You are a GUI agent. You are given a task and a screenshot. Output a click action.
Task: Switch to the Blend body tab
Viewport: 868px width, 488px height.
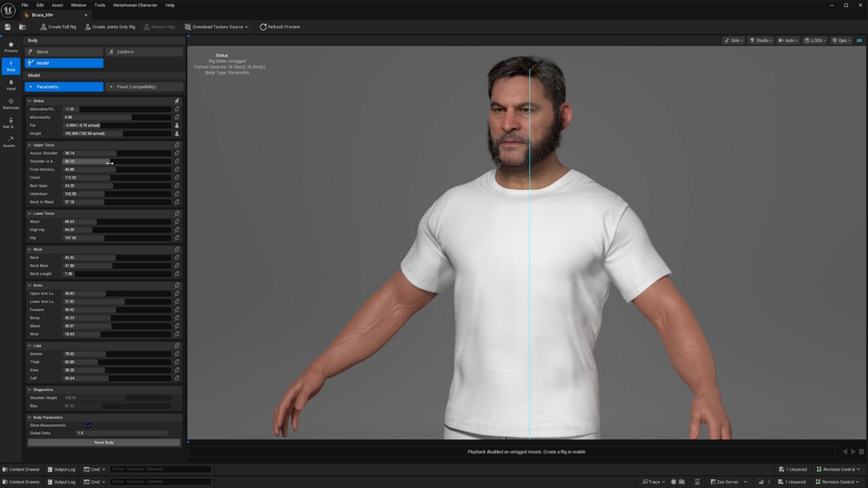pos(64,52)
